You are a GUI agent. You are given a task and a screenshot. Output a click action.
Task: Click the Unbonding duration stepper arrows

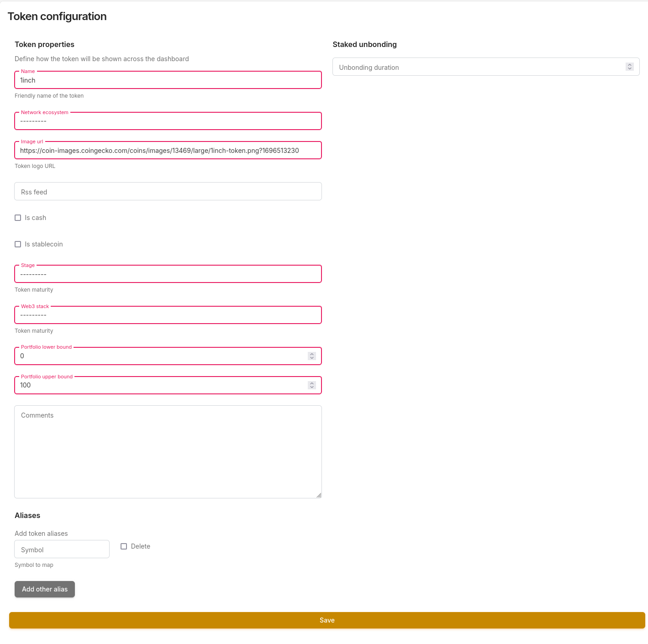click(x=629, y=67)
